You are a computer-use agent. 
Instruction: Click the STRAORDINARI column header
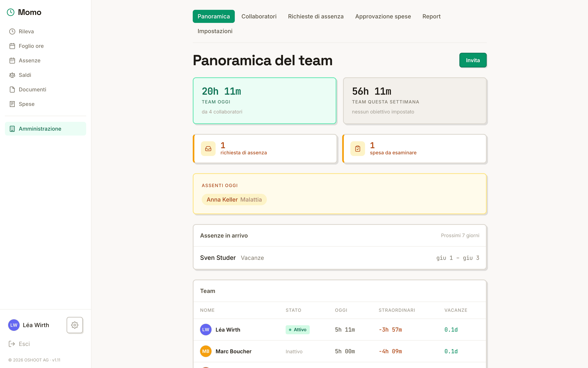pyautogui.click(x=396, y=310)
